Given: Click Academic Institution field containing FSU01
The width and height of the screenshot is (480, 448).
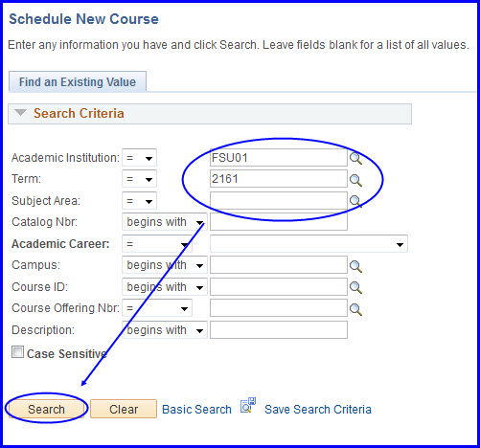Looking at the screenshot, I should (279, 158).
